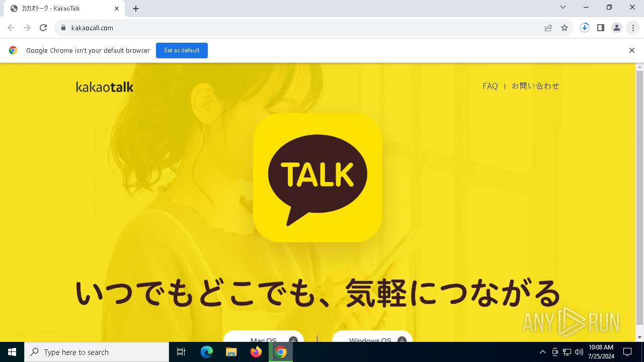
Task: Go back to the previous page
Action: click(x=11, y=28)
